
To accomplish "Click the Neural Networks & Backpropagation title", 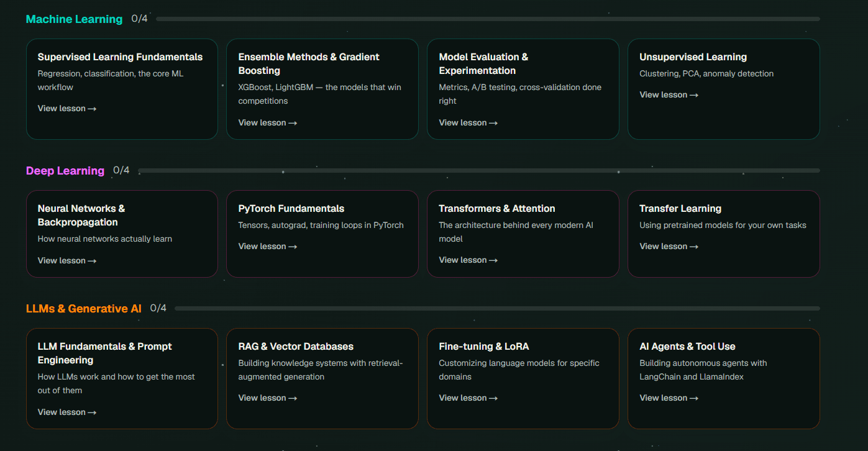I will [x=81, y=216].
